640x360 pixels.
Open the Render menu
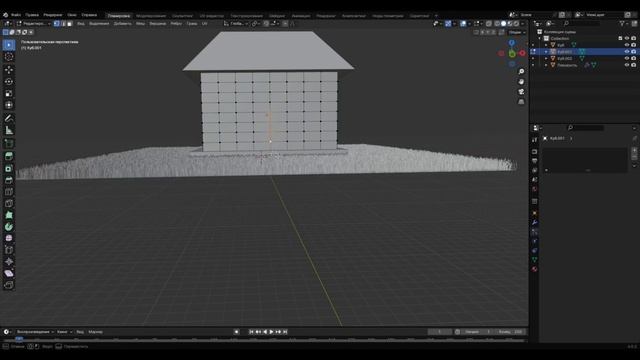[x=53, y=15]
